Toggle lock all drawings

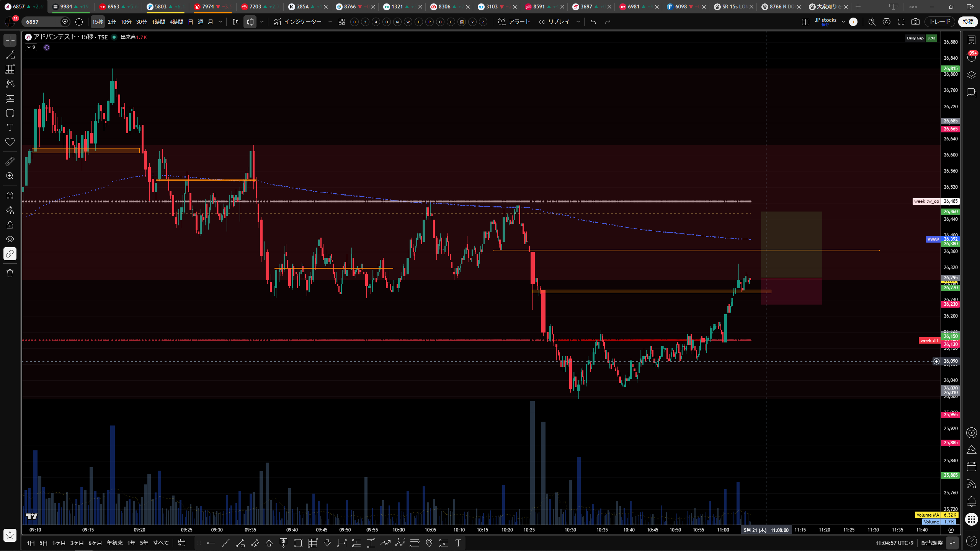click(10, 225)
